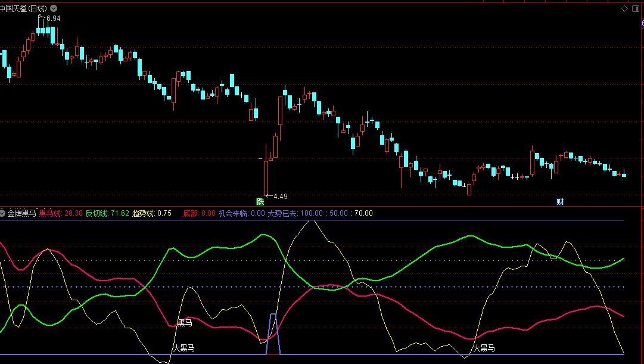
Task: Click the left 大黑马 signal label
Action: 183,349
